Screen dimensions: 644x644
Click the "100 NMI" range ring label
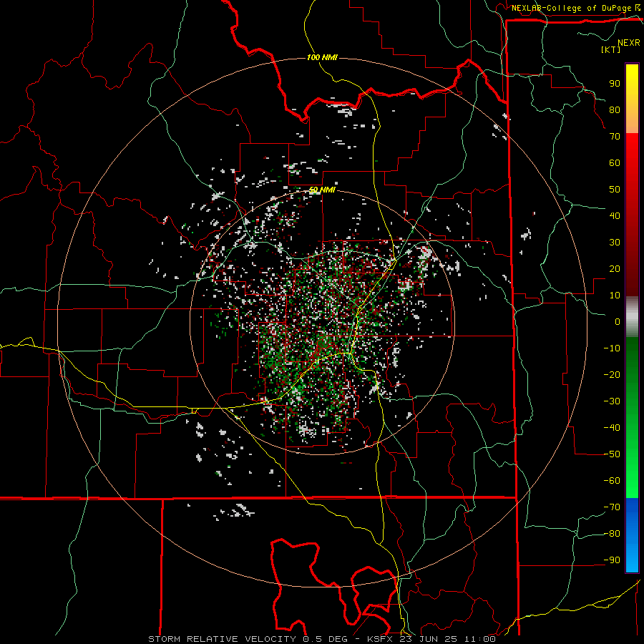click(322, 57)
